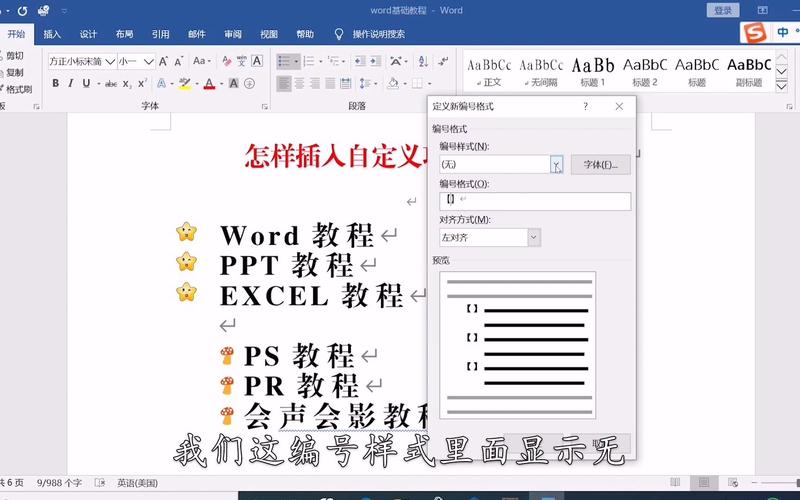Apply subscript formatting

coord(127,84)
